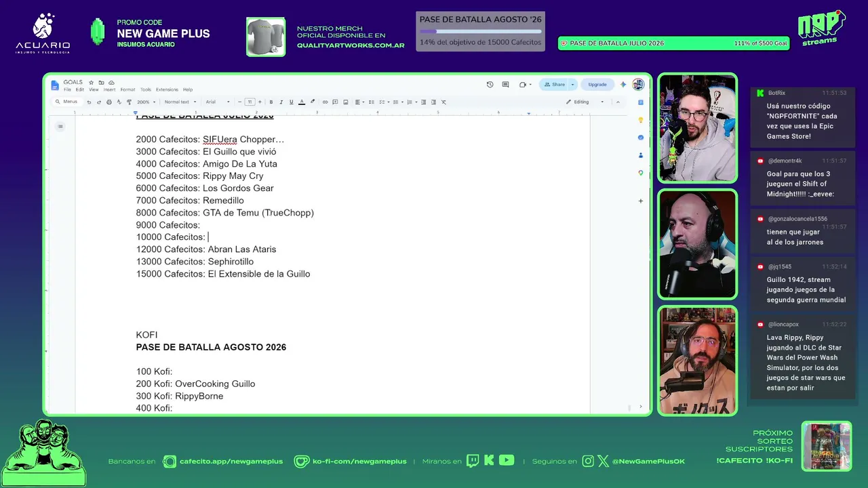Print the document

point(109,102)
